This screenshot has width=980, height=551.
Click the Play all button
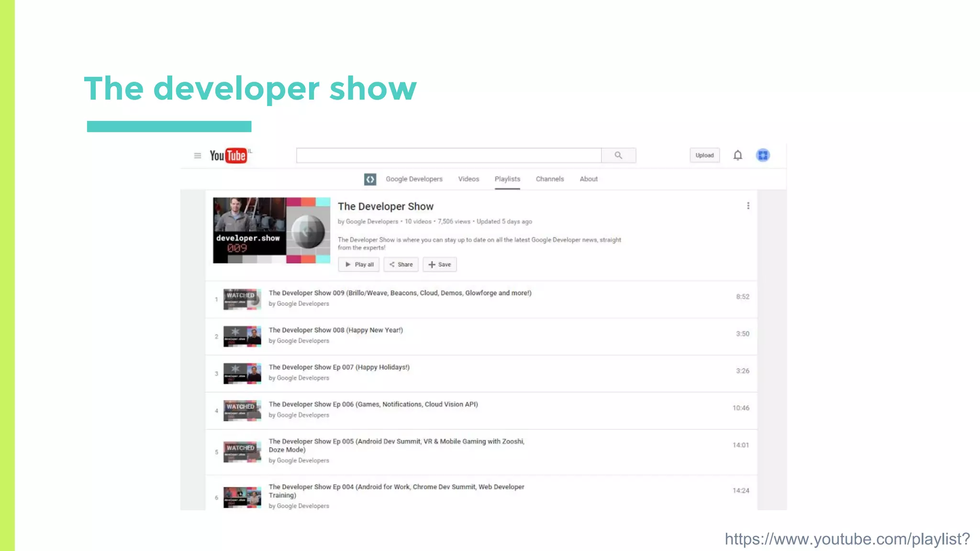pos(359,264)
